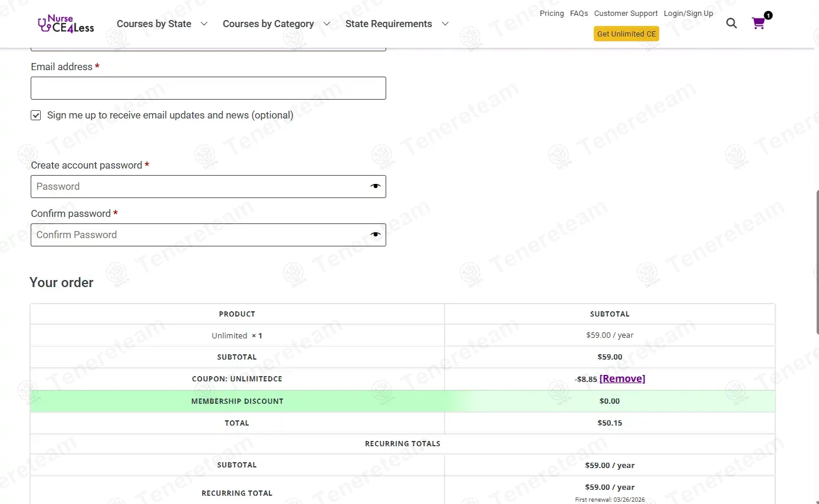The height and width of the screenshot is (504, 819).
Task: Show password in Confirm password field
Action: pyautogui.click(x=376, y=235)
